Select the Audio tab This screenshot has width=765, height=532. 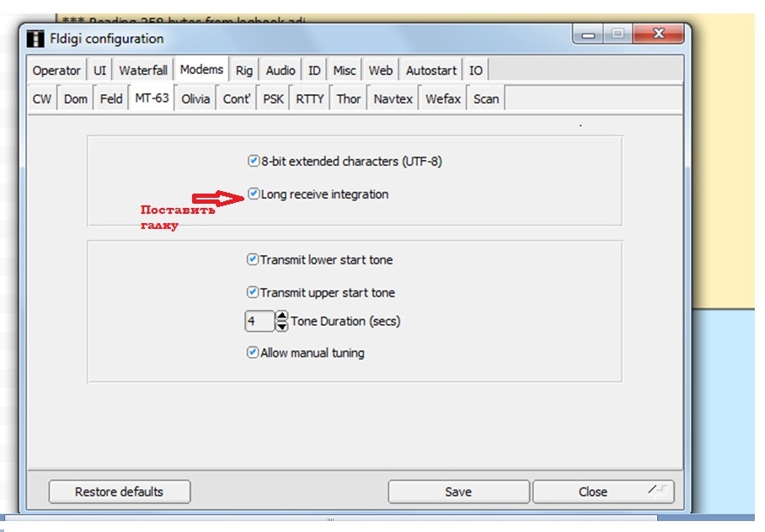click(x=281, y=71)
